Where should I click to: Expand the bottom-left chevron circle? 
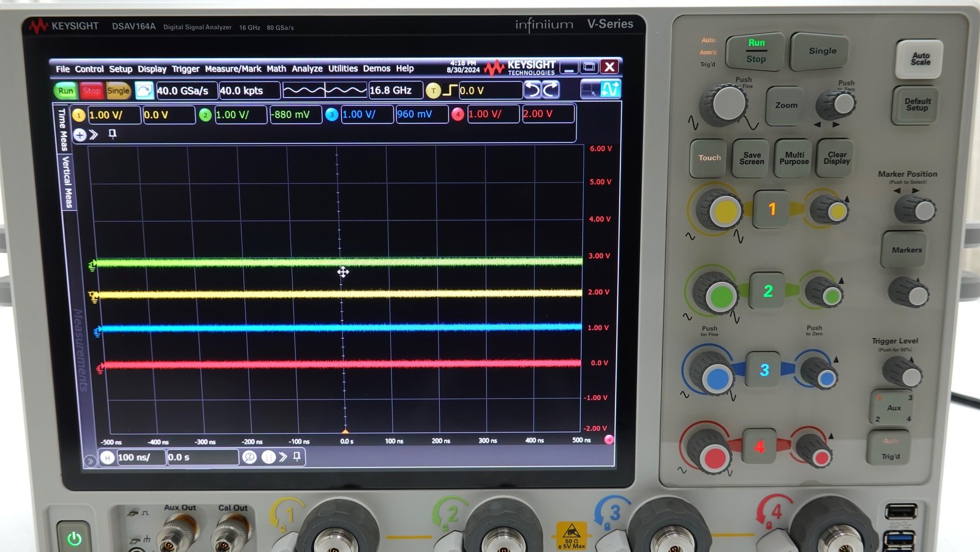90,461
